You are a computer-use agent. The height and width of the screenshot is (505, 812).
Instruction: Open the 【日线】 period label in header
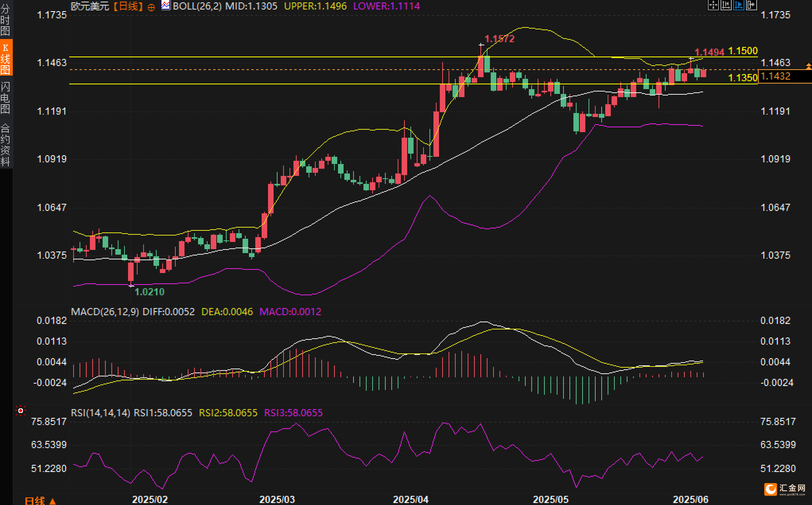click(x=128, y=6)
